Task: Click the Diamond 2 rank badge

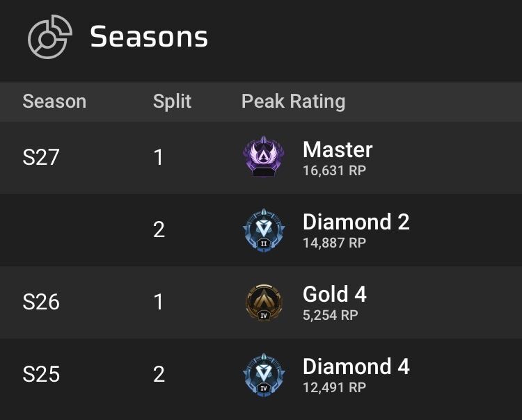Action: [264, 230]
